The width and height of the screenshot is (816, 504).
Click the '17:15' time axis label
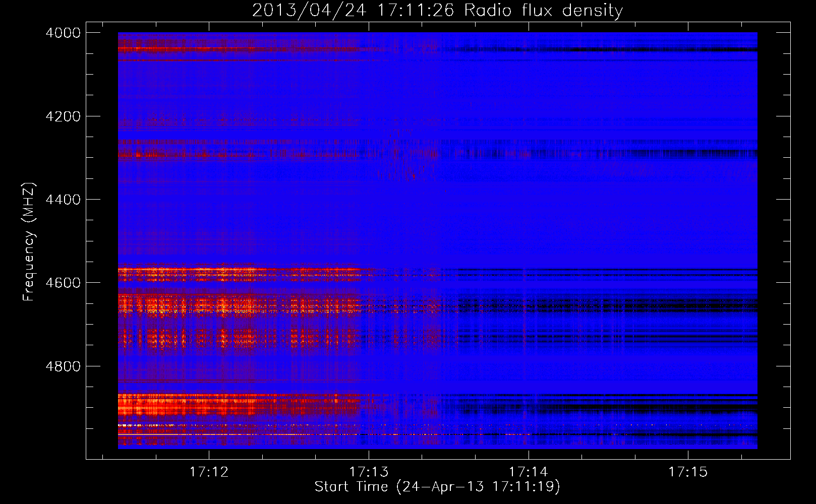pyautogui.click(x=688, y=472)
